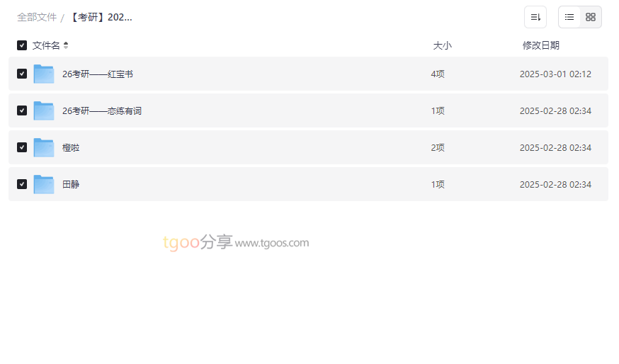The width and height of the screenshot is (619, 364).
Task: Click the 田静 folder icon
Action: pyautogui.click(x=44, y=184)
